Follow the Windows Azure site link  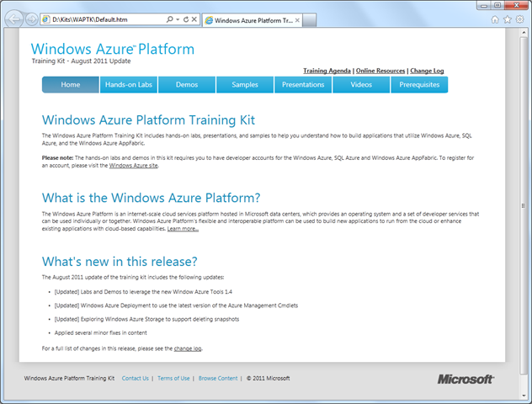pos(133,166)
